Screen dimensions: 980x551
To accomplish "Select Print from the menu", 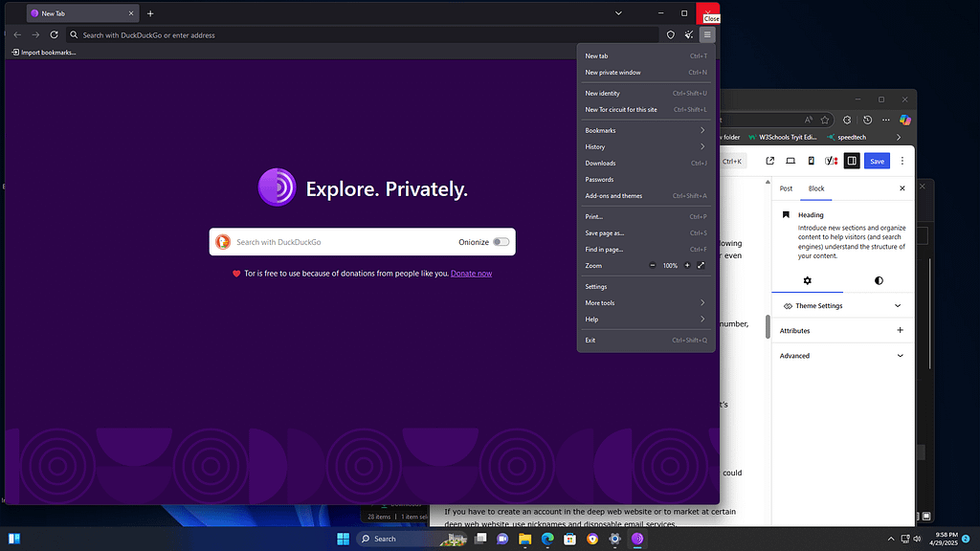I will [646, 217].
